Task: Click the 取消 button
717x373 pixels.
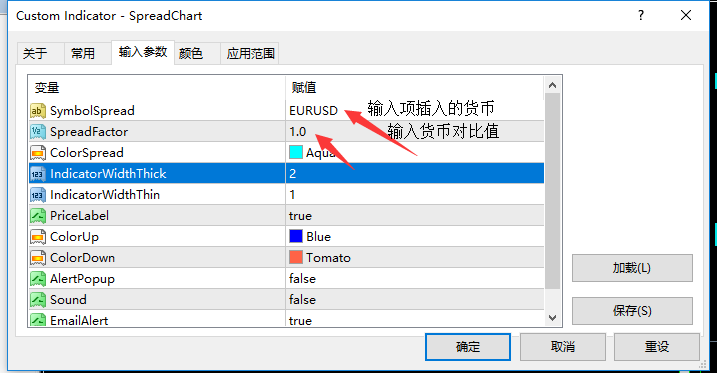Action: [x=562, y=347]
